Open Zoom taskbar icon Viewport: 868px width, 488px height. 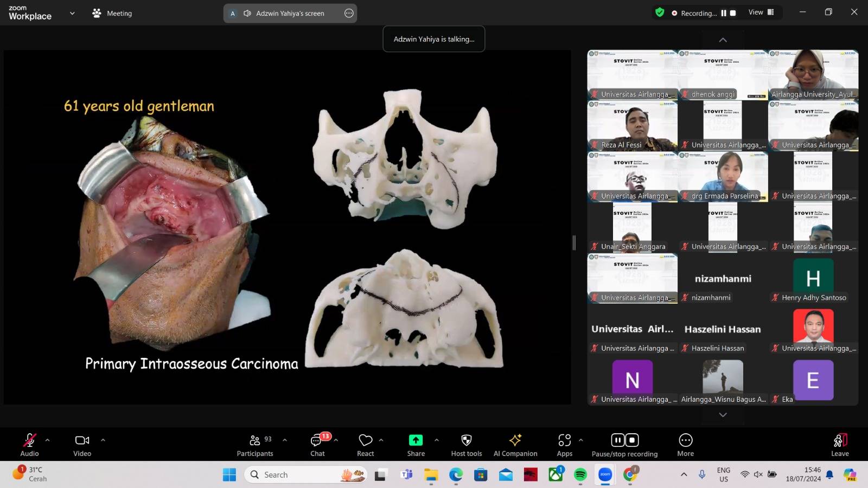(605, 475)
